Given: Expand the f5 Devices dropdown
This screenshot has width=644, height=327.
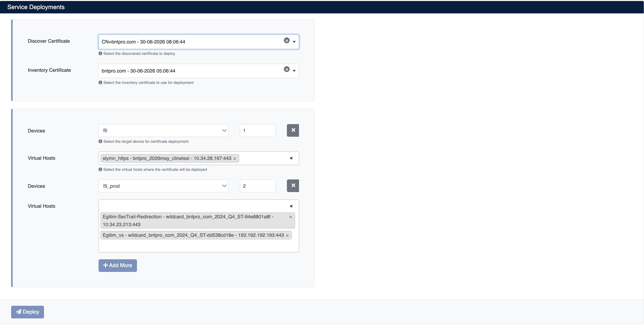Looking at the screenshot, I should (163, 130).
